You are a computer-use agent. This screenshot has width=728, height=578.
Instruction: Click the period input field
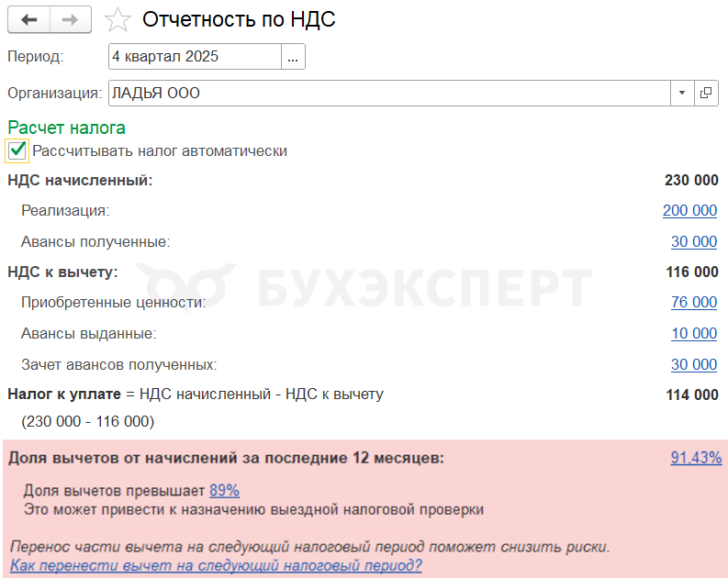[194, 57]
